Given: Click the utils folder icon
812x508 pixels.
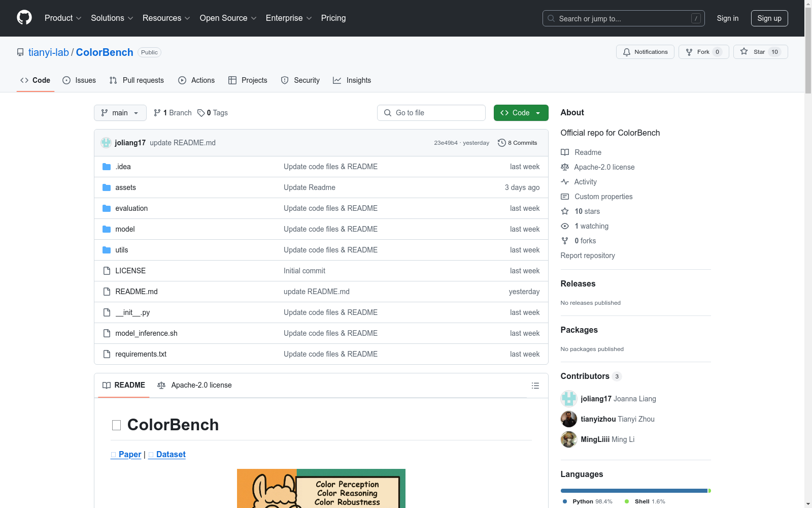Looking at the screenshot, I should point(107,250).
